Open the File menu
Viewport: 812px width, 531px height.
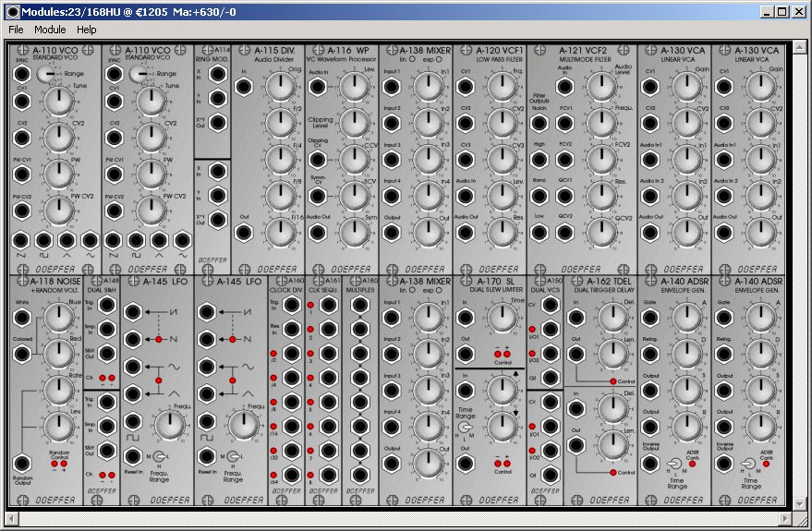coord(16,30)
